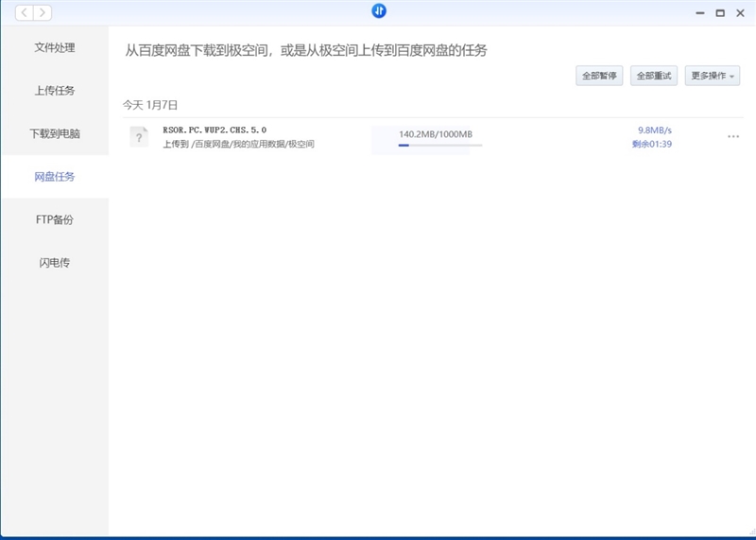Maximize the window
This screenshot has height=540, width=756.
pyautogui.click(x=720, y=13)
